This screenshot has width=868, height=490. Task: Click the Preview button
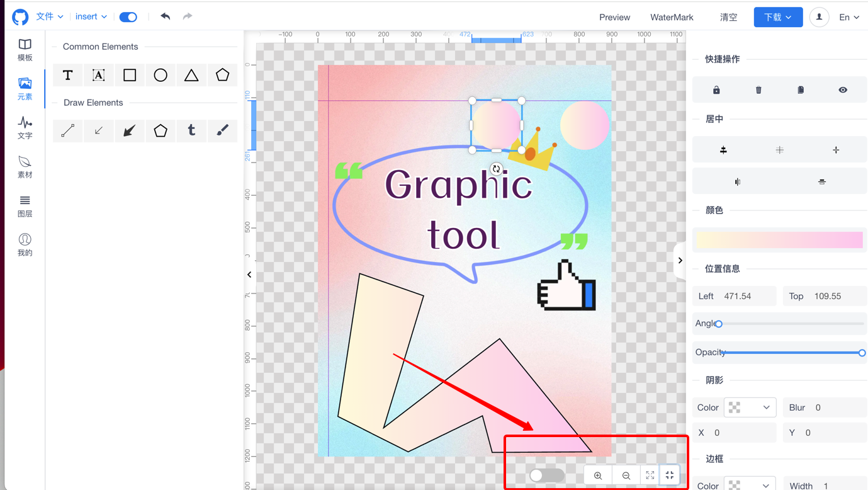click(614, 17)
